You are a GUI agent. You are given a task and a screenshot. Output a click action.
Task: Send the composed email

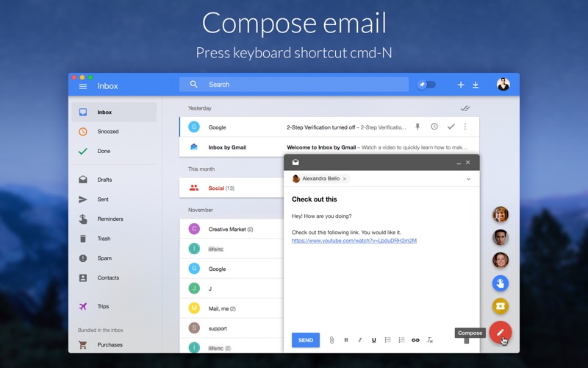pyautogui.click(x=306, y=340)
